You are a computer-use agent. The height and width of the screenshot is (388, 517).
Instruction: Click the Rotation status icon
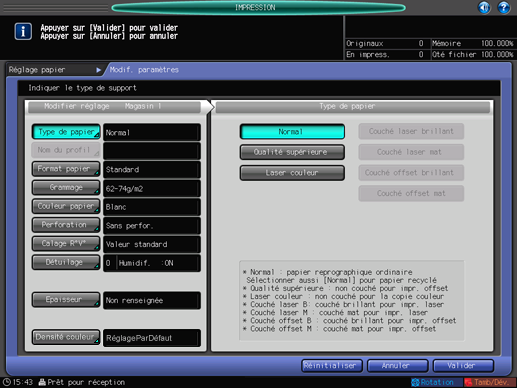click(415, 382)
